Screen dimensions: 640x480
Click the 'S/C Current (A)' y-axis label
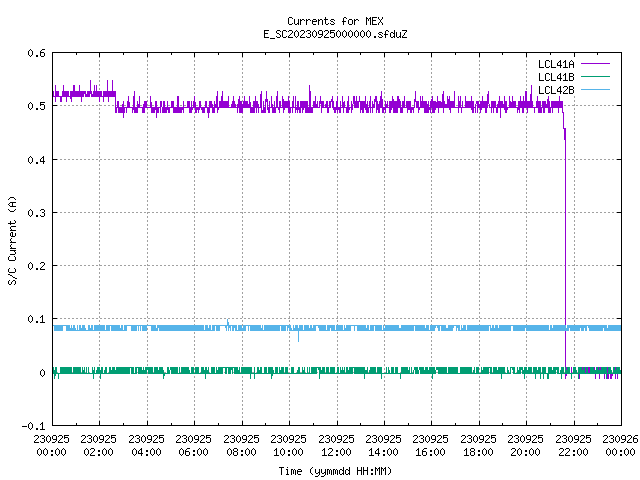tap(13, 240)
